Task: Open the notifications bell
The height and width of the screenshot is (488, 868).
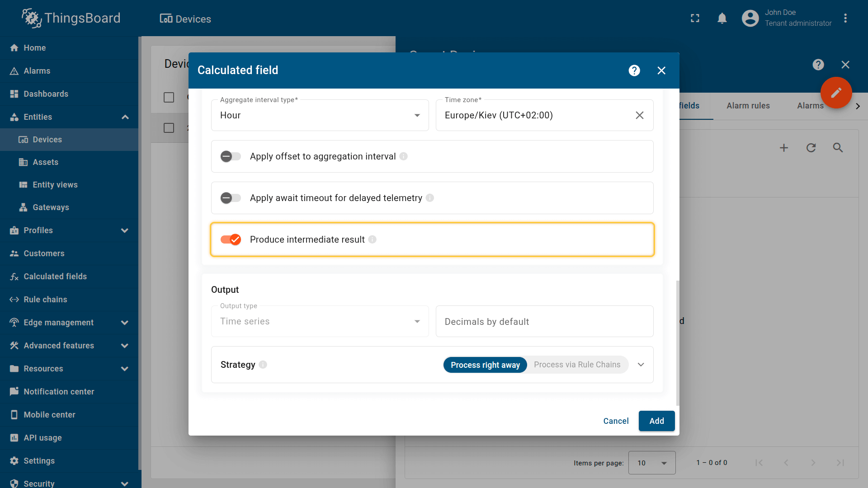Action: [x=722, y=18]
